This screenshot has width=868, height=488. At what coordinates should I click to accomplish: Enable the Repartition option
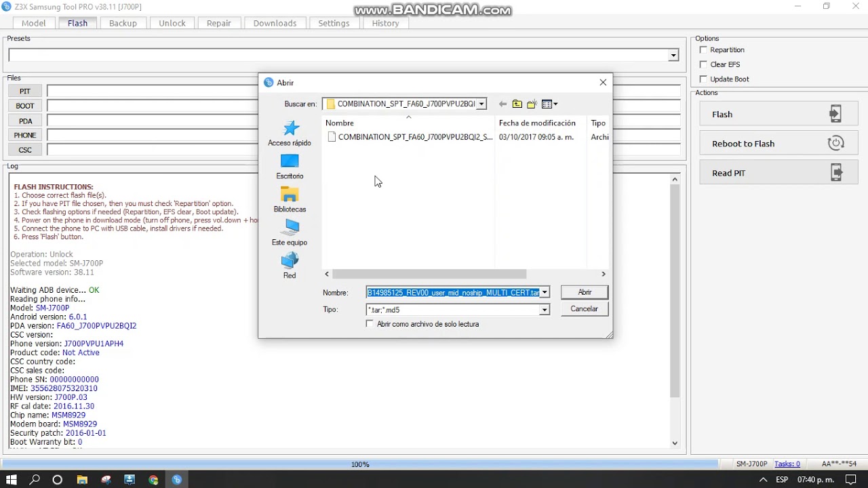click(x=703, y=49)
